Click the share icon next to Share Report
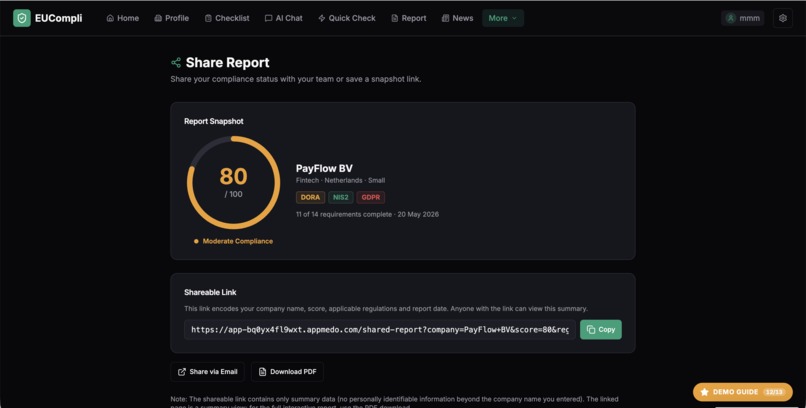Image resolution: width=806 pixels, height=408 pixels. pyautogui.click(x=176, y=63)
